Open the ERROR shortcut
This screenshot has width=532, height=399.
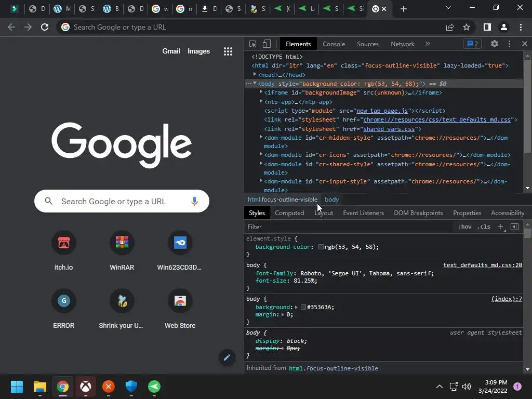pyautogui.click(x=64, y=309)
